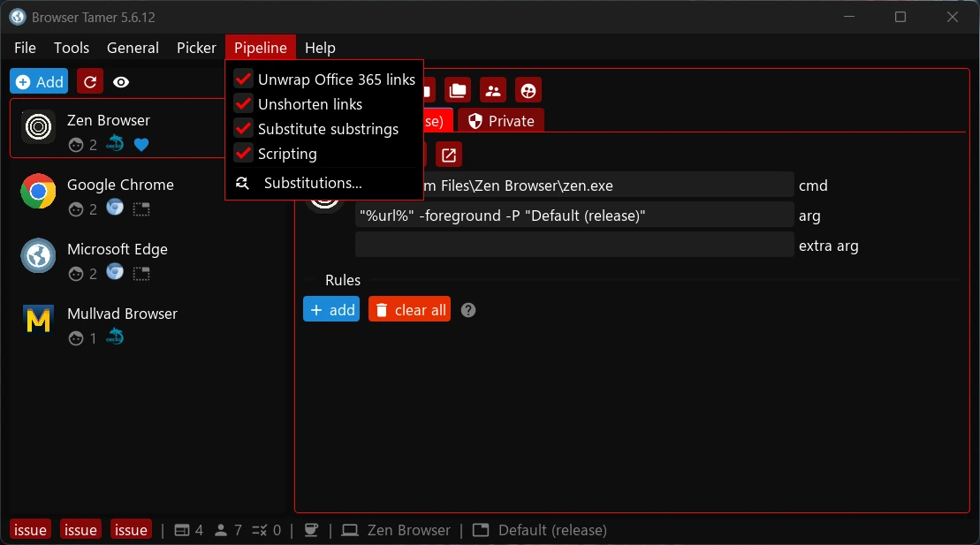Click Zen Browser text in status bar
980x545 pixels.
pos(409,530)
